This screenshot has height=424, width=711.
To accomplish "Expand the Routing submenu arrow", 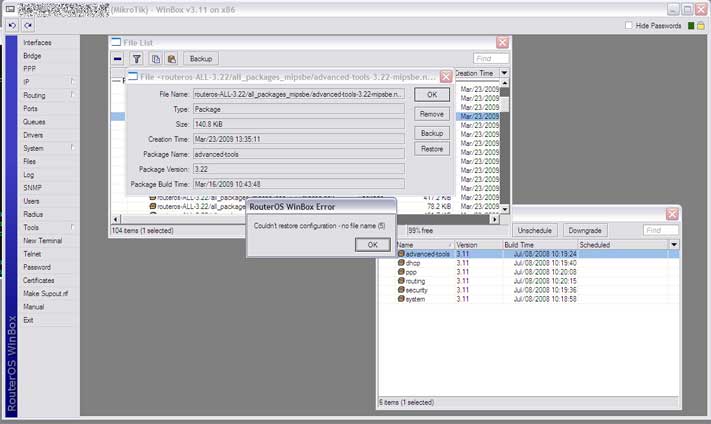I will tap(72, 94).
